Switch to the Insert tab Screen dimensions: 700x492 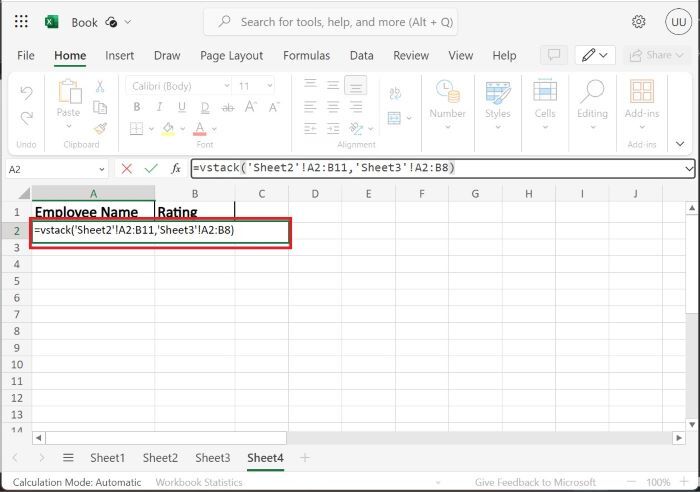(x=120, y=56)
